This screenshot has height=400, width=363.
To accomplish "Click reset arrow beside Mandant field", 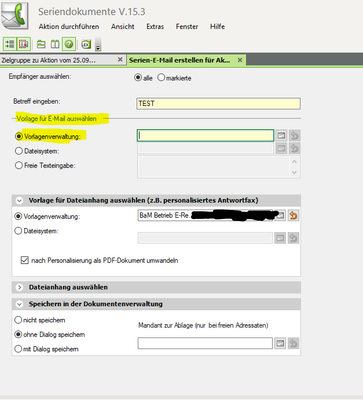I will pos(294,343).
